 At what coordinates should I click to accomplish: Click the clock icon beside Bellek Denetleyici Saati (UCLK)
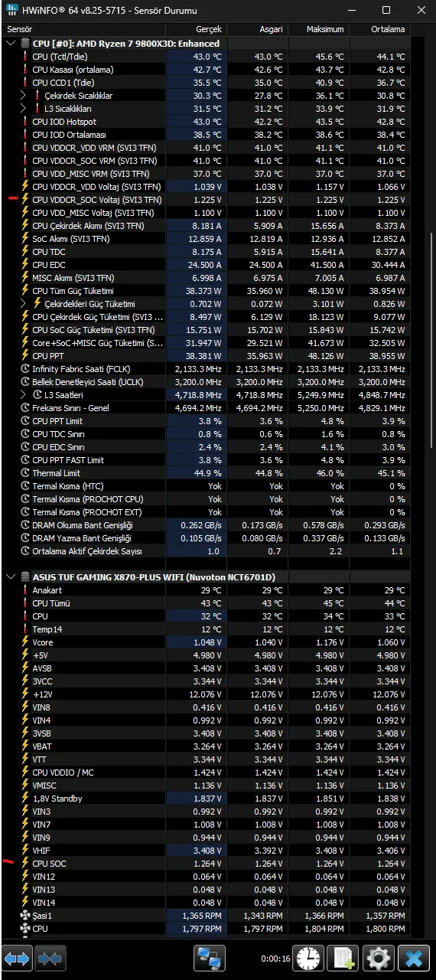click(x=24, y=382)
